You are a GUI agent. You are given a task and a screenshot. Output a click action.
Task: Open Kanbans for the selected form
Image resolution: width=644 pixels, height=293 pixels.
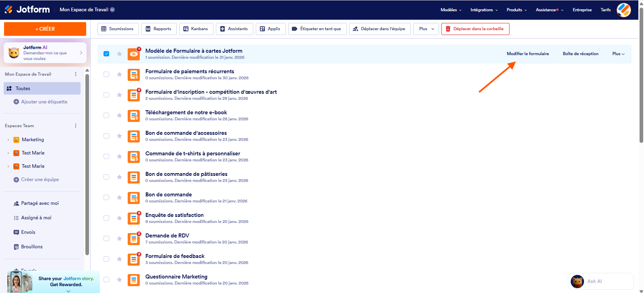196,29
